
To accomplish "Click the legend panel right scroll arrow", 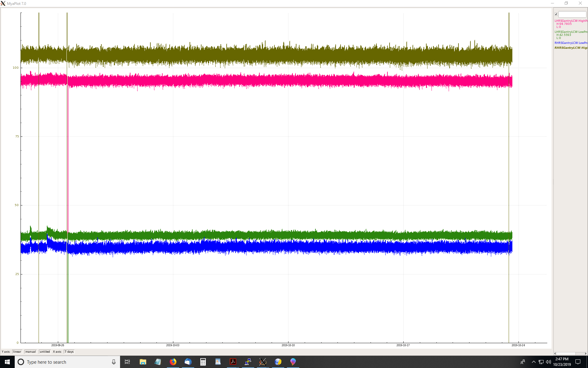I will click(586, 354).
